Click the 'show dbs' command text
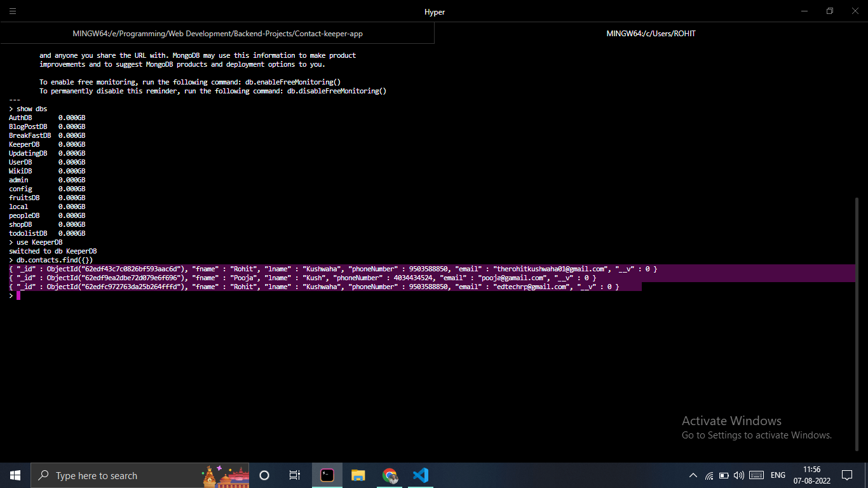This screenshot has height=488, width=868. [32, 109]
